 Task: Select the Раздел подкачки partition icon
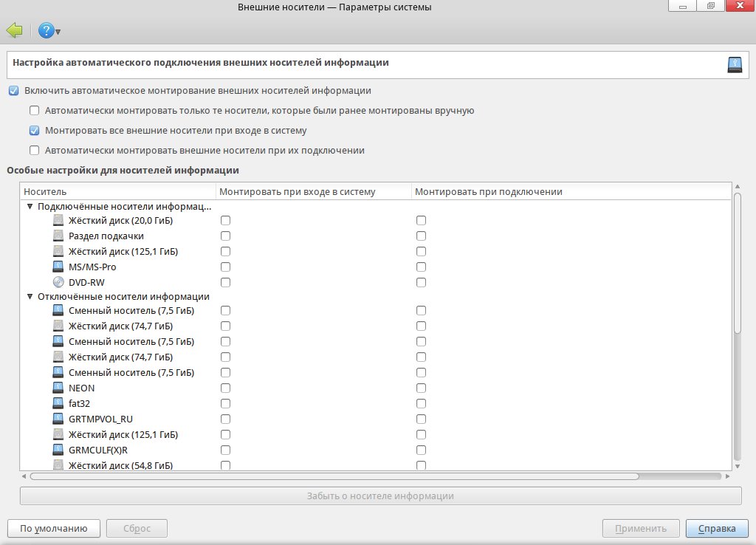[x=58, y=236]
